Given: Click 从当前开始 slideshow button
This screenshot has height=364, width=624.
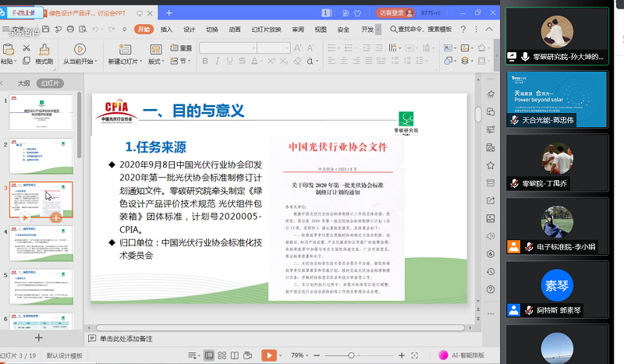Looking at the screenshot, I should pos(80,54).
